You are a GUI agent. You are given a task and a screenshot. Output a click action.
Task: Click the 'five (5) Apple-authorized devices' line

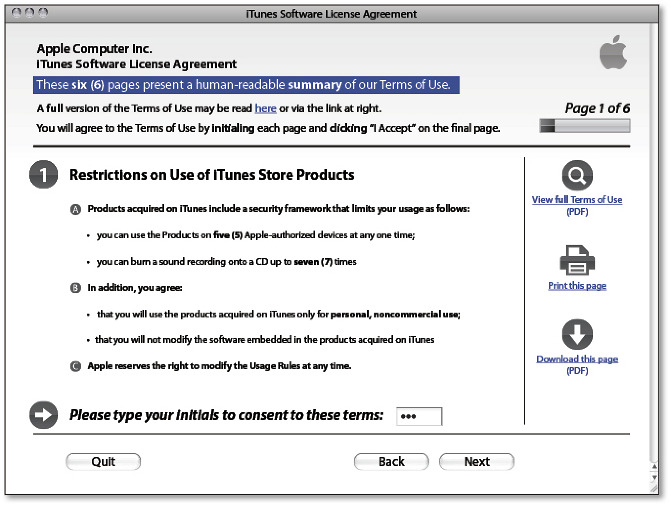(x=256, y=235)
